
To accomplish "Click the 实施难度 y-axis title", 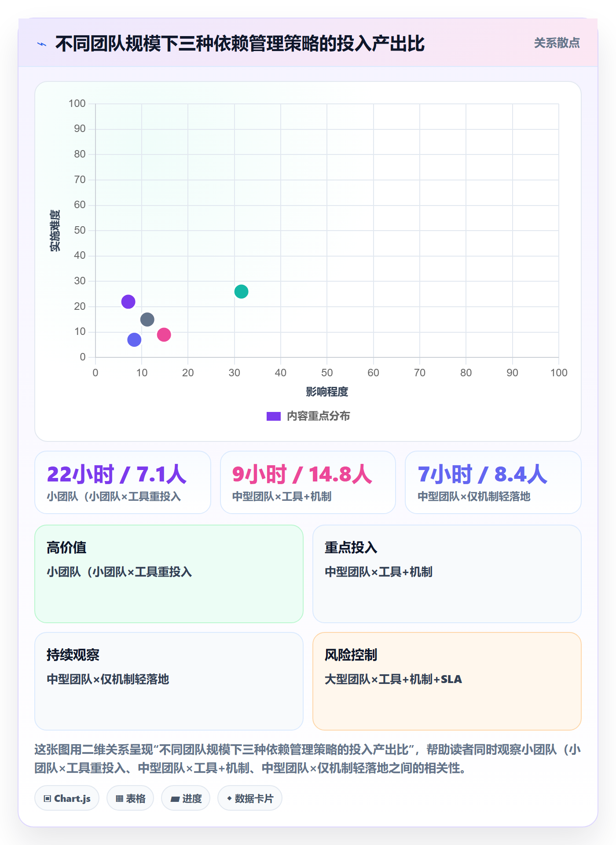I will coord(55,231).
